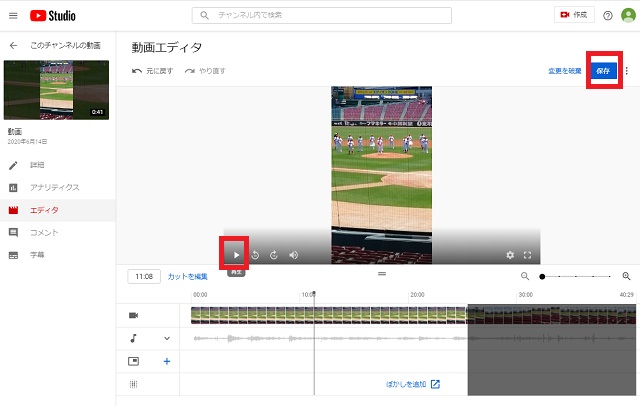Select the blur track icon
The width and height of the screenshot is (640, 406).
click(133, 384)
